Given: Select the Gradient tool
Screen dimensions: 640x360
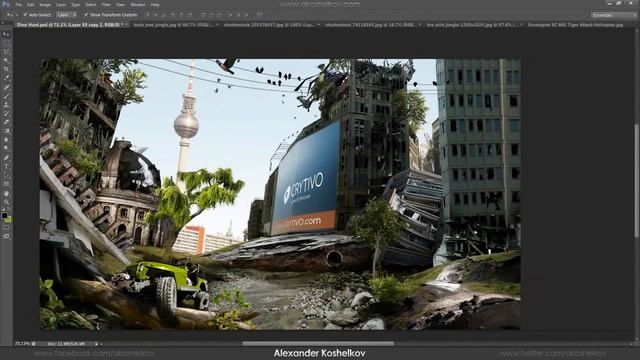Looking at the screenshot, I should (x=6, y=131).
